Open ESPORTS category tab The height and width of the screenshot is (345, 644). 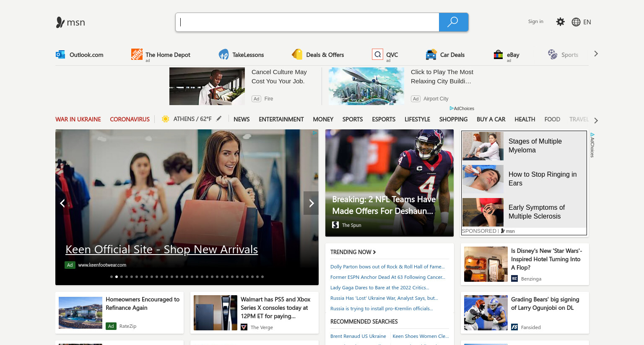(384, 119)
